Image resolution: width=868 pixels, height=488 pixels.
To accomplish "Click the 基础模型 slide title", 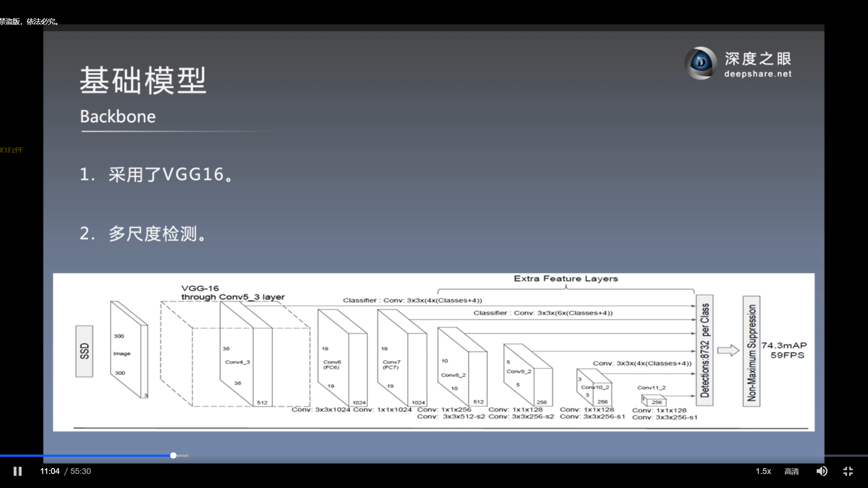I will click(x=143, y=80).
